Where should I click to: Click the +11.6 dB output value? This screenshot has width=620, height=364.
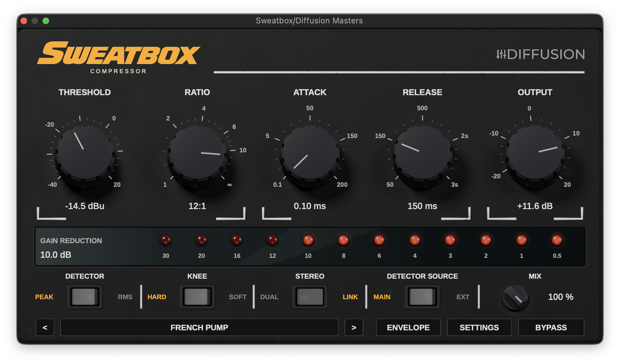535,206
